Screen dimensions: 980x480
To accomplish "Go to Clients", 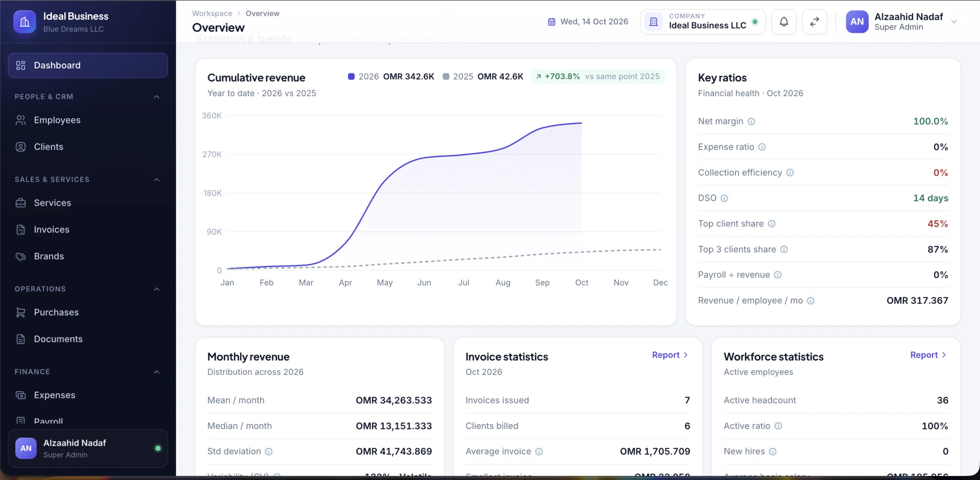I will click(88, 147).
